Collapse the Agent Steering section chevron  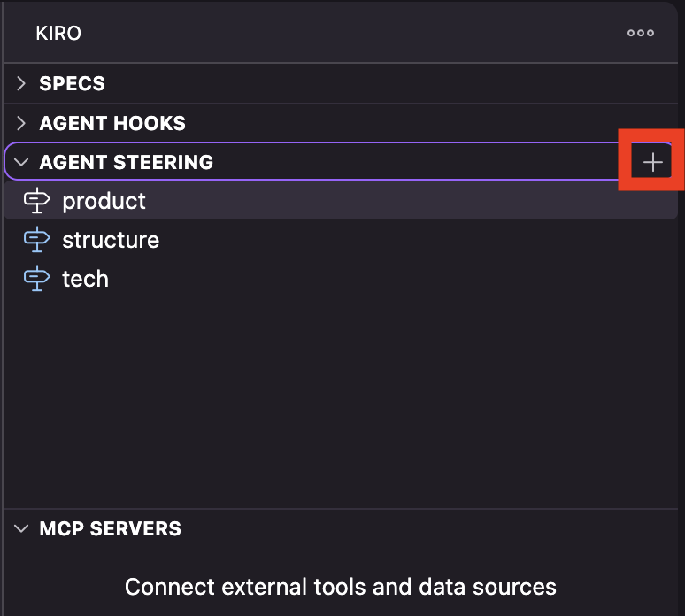21,162
